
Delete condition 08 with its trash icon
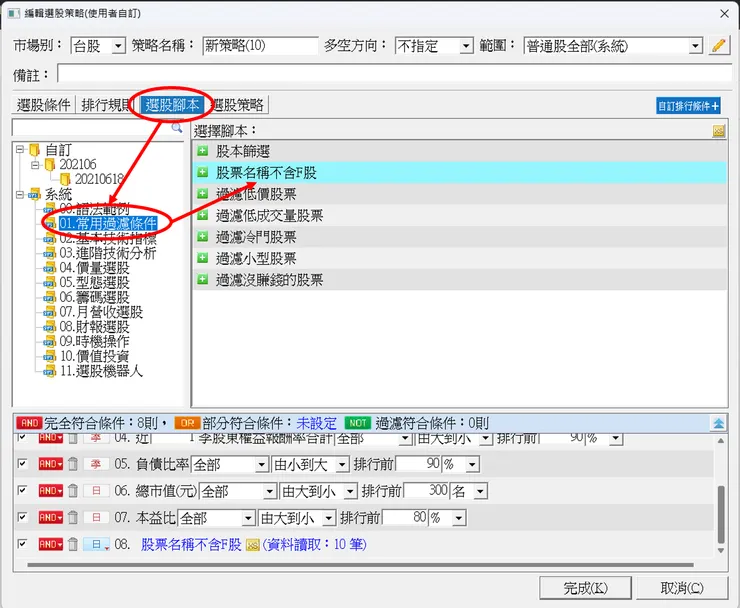tap(73, 544)
